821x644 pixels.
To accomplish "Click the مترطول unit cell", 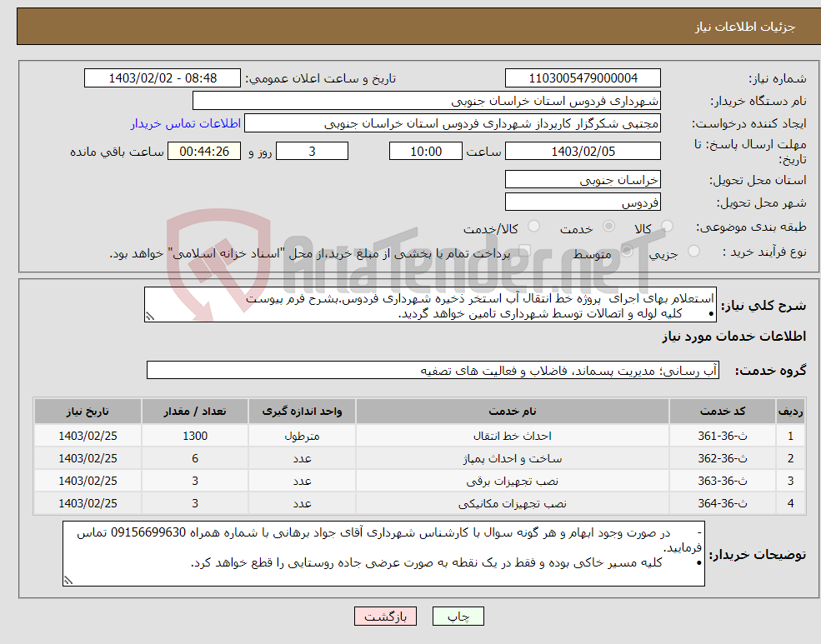I will [302, 436].
